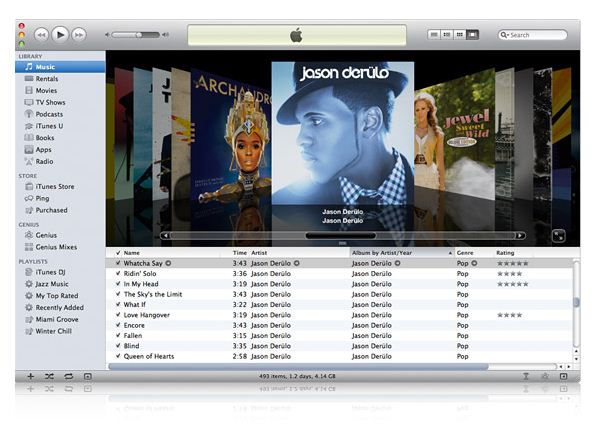Switch to song list view

click(x=434, y=35)
